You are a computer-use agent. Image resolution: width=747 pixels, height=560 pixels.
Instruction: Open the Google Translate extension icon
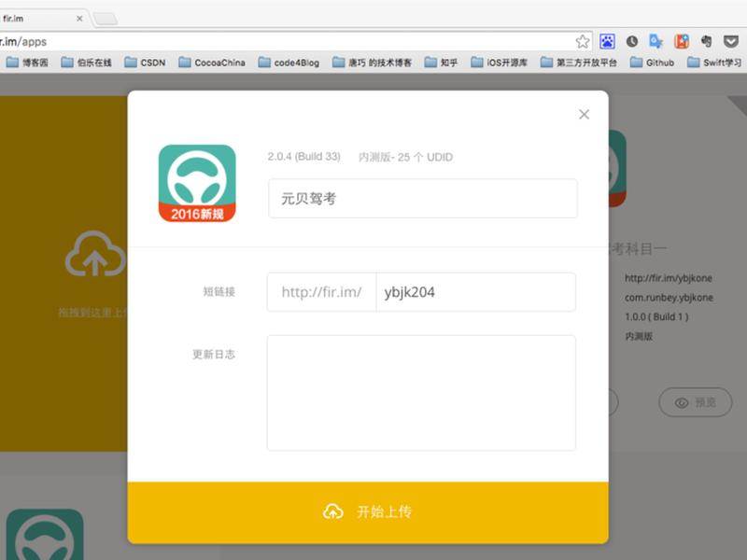click(x=656, y=41)
